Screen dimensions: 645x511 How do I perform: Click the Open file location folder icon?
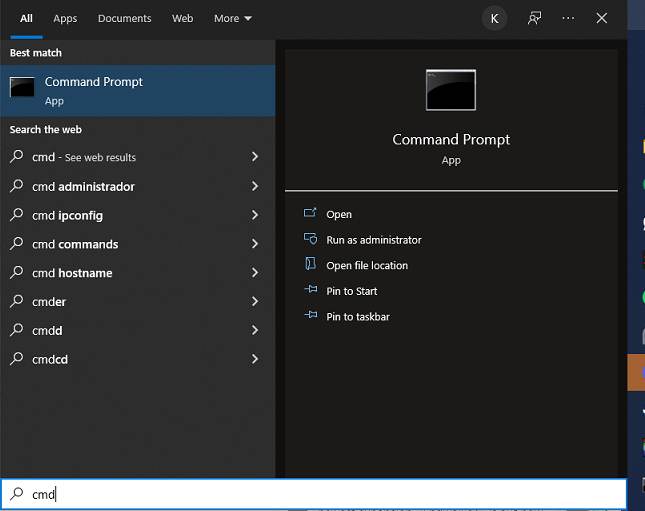coord(309,265)
